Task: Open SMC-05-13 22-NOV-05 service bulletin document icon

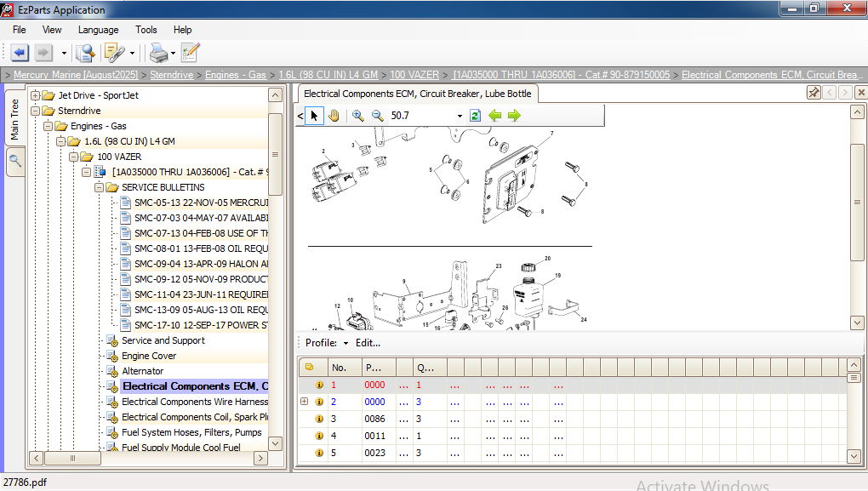Action: [x=126, y=203]
